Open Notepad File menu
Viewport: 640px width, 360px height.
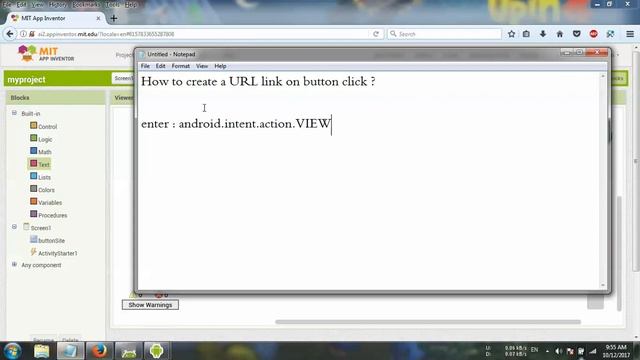145,66
